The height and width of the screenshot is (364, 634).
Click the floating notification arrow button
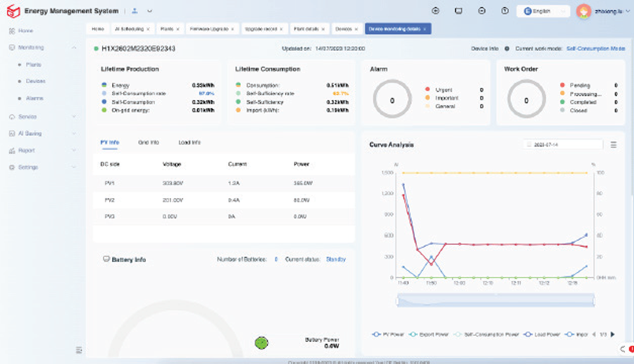pyautogui.click(x=623, y=349)
